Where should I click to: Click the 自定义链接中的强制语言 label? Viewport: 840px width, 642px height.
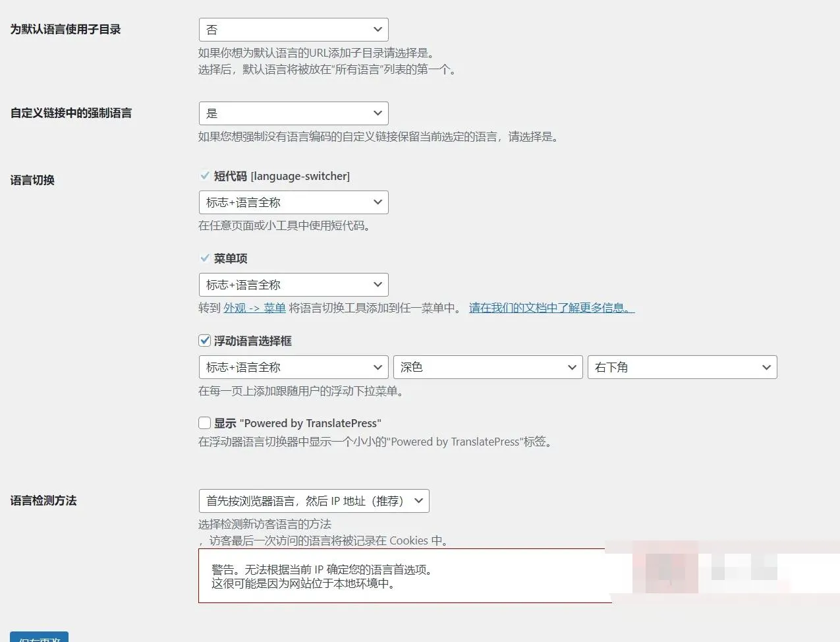click(70, 113)
